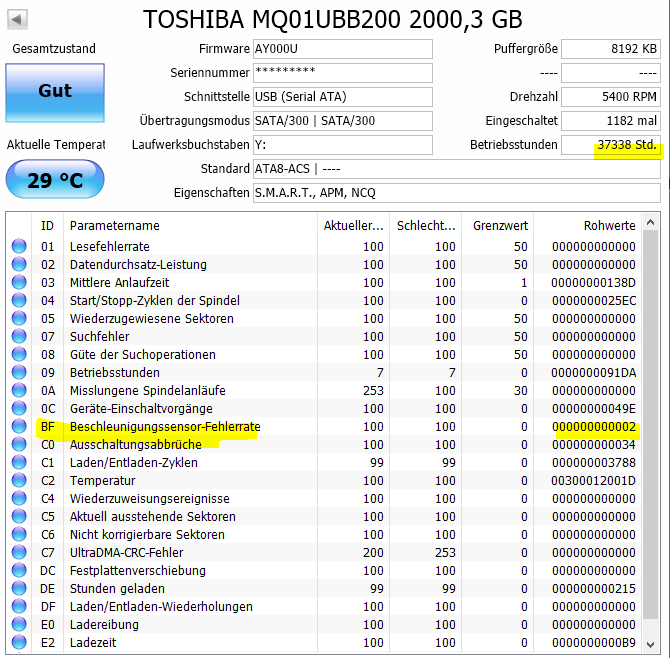Click status icon for Laden/Entladen-Wiederholungen row

pos(19,606)
